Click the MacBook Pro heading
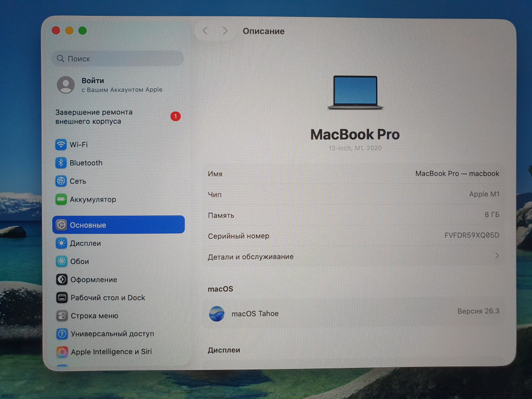Image resolution: width=532 pixels, height=399 pixels. pyautogui.click(x=355, y=135)
